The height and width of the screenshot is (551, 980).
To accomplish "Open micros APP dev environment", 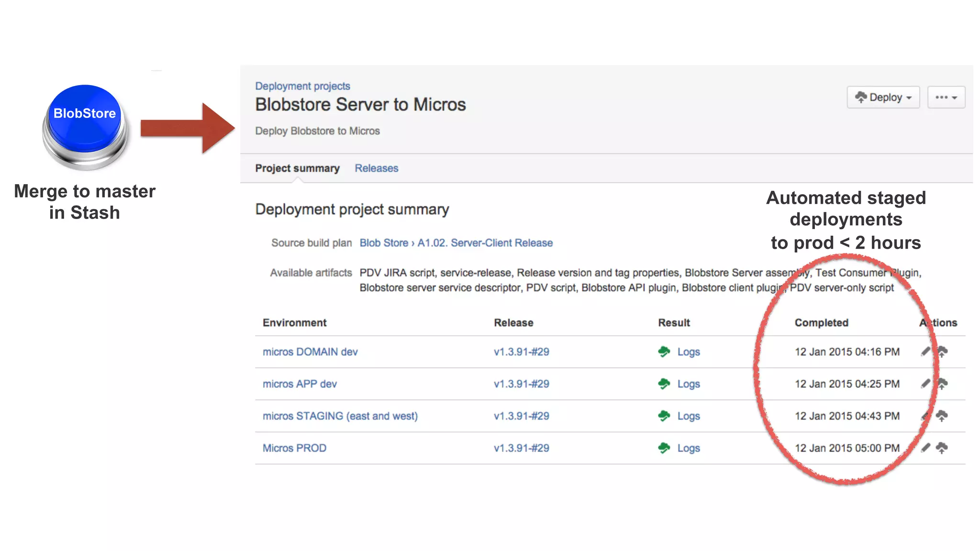I will (x=300, y=384).
